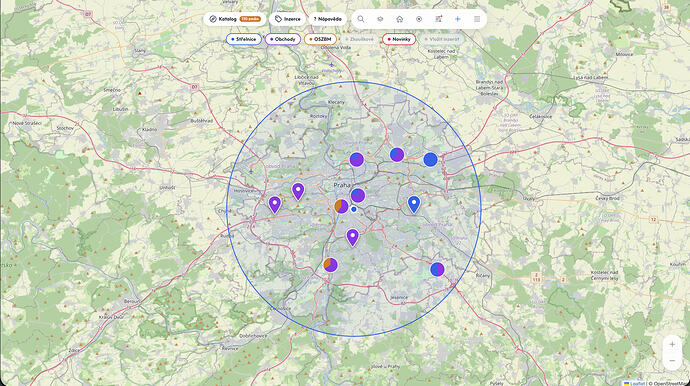Select the purple pin nearest Hostivice
The image size is (690, 386).
click(x=275, y=205)
